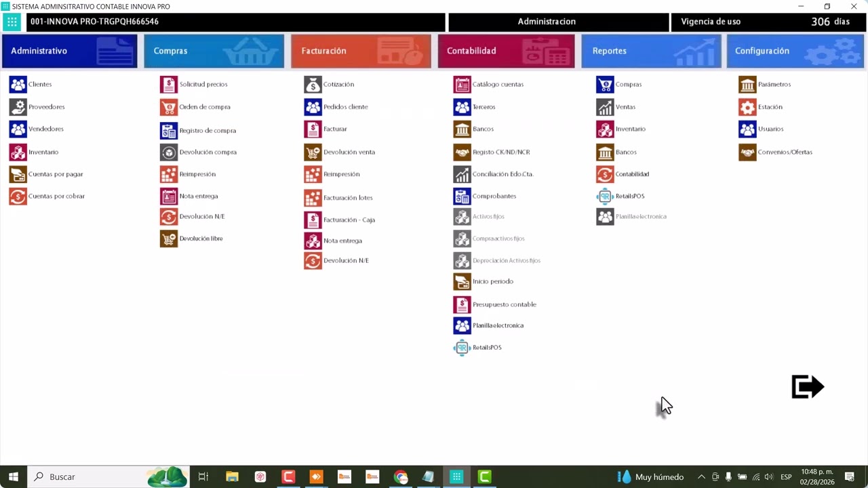
Task: Open the Devolución venta icon
Action: pos(313,152)
